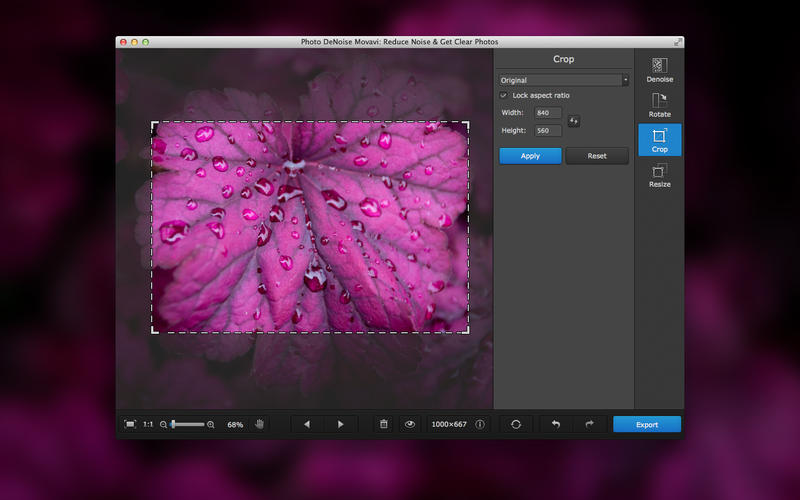Click the fit-to-window icon
Image resolution: width=800 pixels, height=500 pixels.
pos(130,424)
